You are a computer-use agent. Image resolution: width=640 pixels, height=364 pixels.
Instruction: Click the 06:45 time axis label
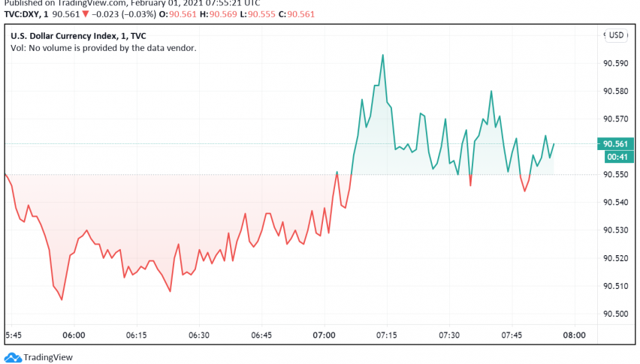coord(261,335)
